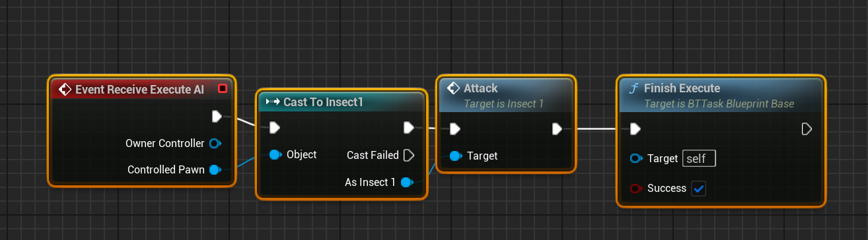Click the Owner Controller output pin
Image resolution: width=868 pixels, height=240 pixels.
pyautogui.click(x=215, y=143)
